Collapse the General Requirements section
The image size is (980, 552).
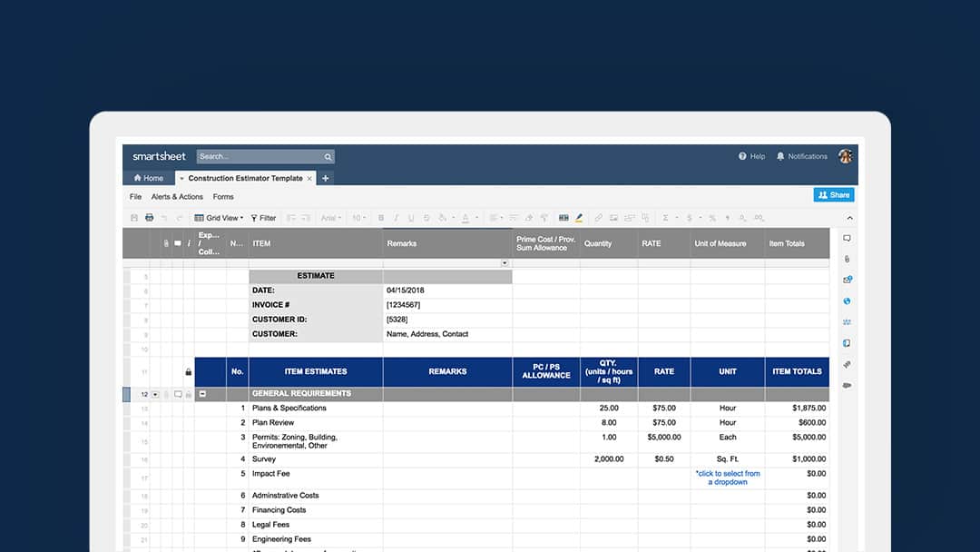click(203, 394)
